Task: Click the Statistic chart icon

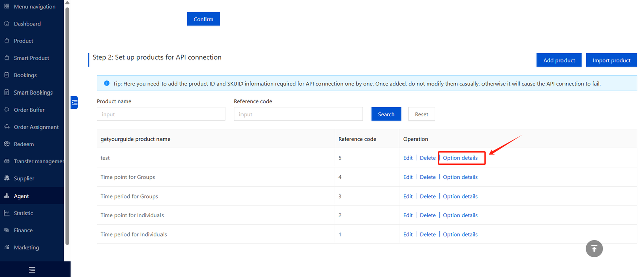Action: [7, 213]
